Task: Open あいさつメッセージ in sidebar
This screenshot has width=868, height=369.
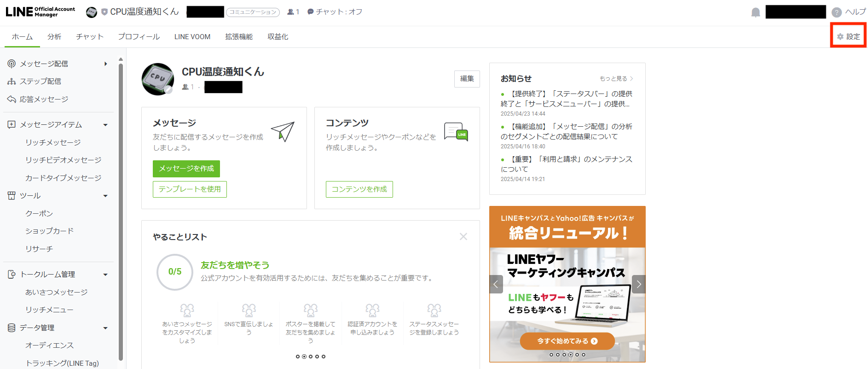Action: tap(56, 292)
